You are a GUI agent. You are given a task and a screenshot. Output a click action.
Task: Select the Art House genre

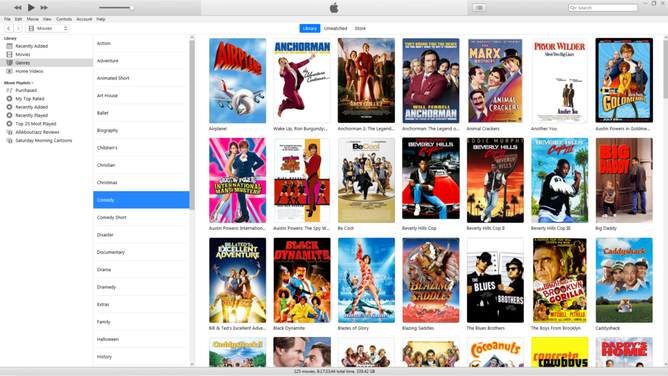tap(141, 96)
